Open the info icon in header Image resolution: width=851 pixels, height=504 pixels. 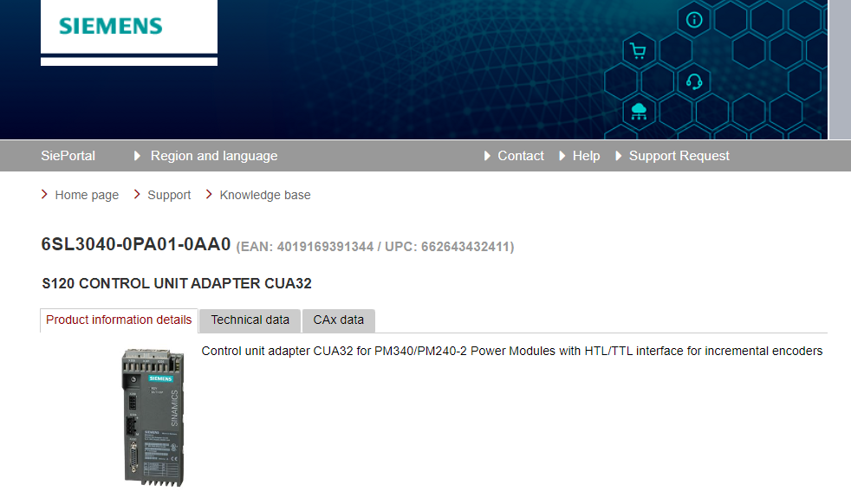(693, 21)
